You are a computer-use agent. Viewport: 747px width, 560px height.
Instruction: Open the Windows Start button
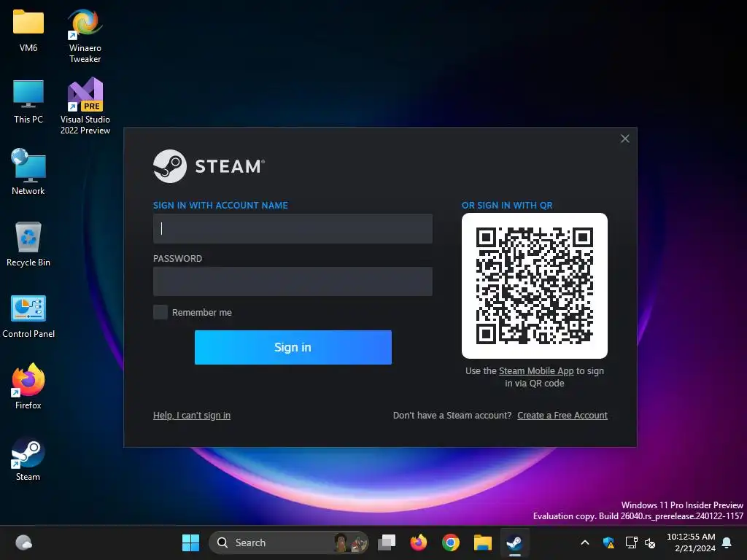coord(190,542)
